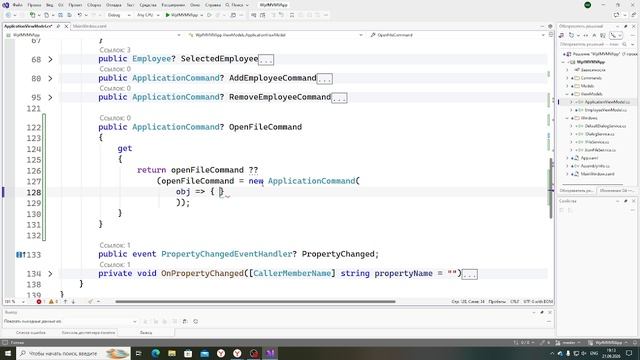Expand collapsed RemoveEmployeeCommand on line 95
The image size is (640, 360).
50,98
